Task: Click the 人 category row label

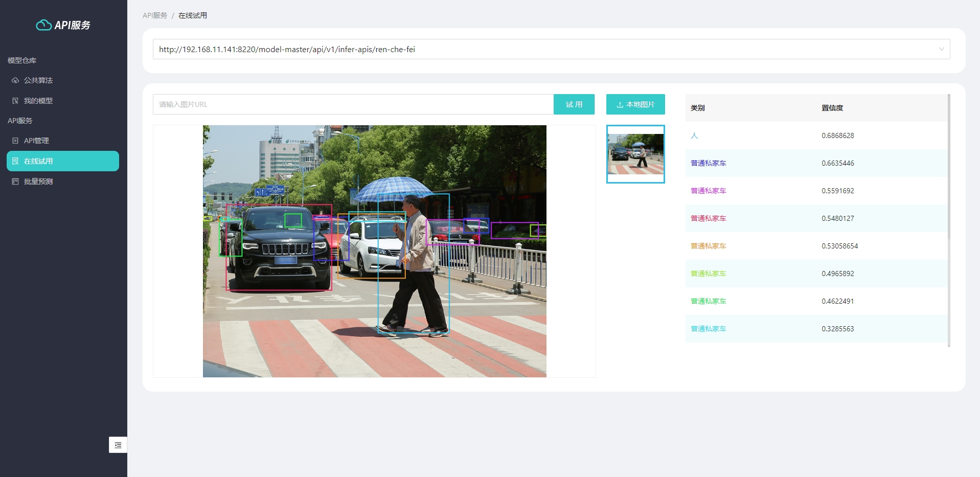Action: click(694, 135)
